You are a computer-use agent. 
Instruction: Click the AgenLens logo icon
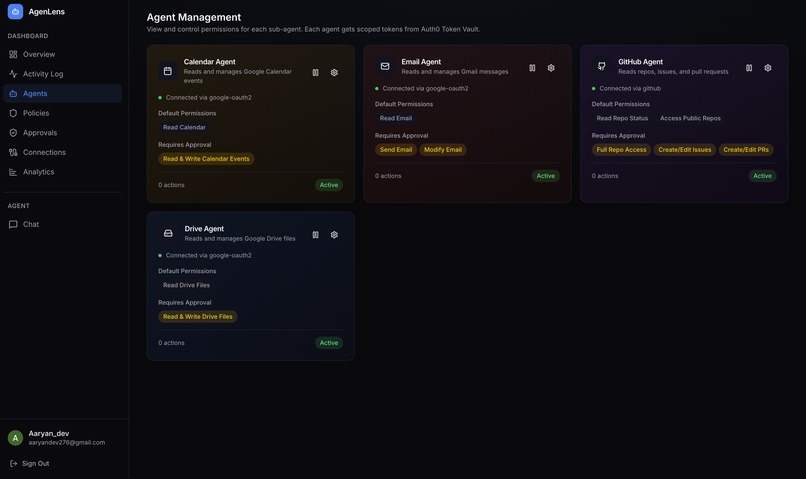(15, 11)
